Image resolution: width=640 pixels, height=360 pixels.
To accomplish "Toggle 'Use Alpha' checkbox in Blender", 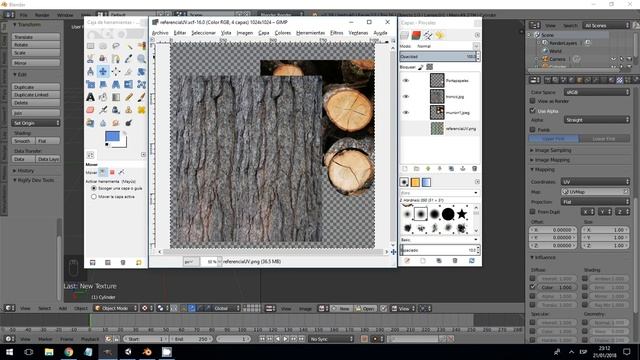I will [532, 111].
